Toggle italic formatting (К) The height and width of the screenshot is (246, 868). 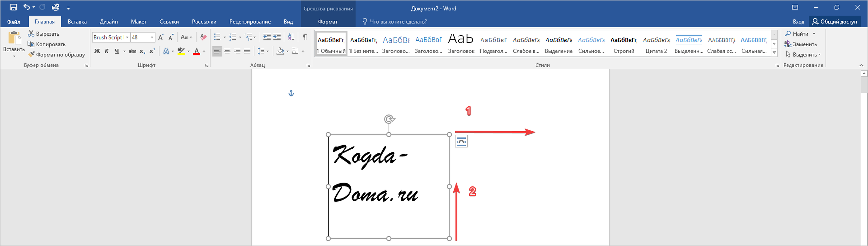(x=107, y=51)
